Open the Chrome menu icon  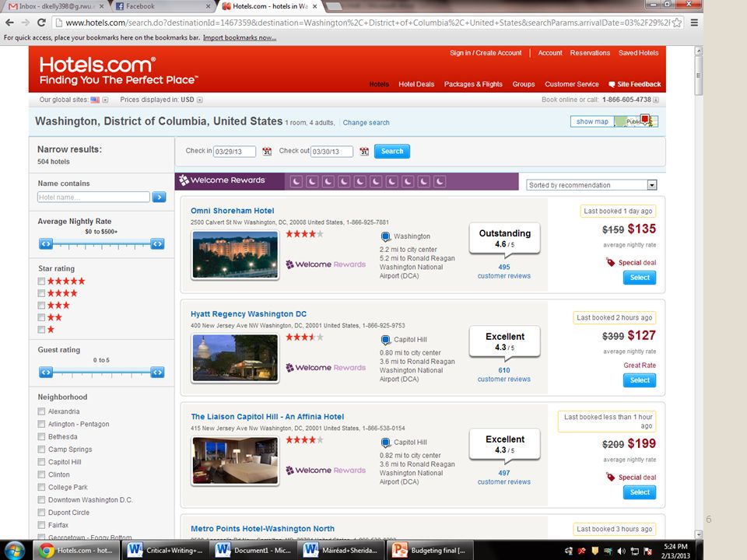pyautogui.click(x=694, y=23)
